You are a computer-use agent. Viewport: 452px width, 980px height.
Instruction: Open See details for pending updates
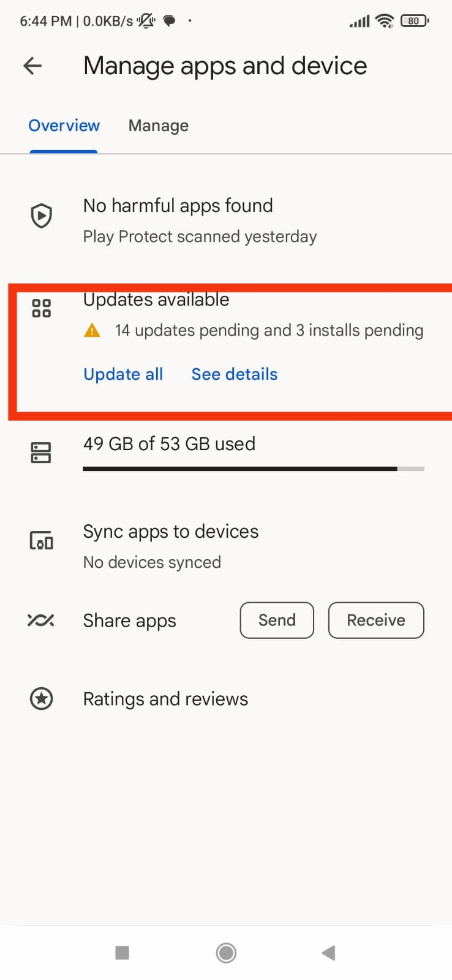pyautogui.click(x=235, y=374)
